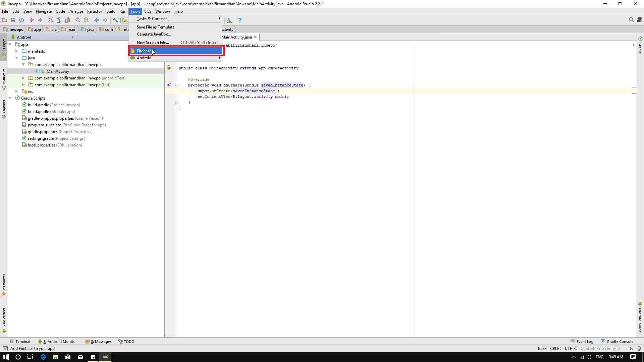Expand the manifests folder

pyautogui.click(x=17, y=51)
